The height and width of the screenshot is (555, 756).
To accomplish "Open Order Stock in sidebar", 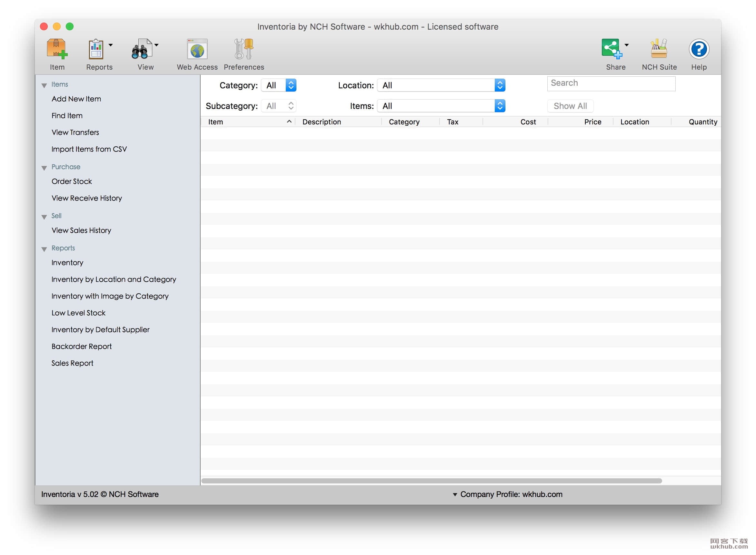I will [72, 181].
